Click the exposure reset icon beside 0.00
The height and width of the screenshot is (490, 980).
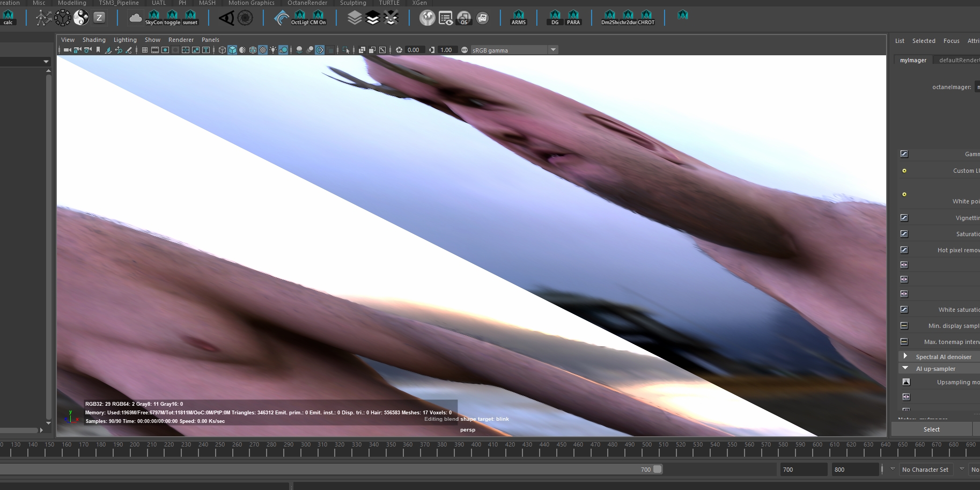point(399,50)
